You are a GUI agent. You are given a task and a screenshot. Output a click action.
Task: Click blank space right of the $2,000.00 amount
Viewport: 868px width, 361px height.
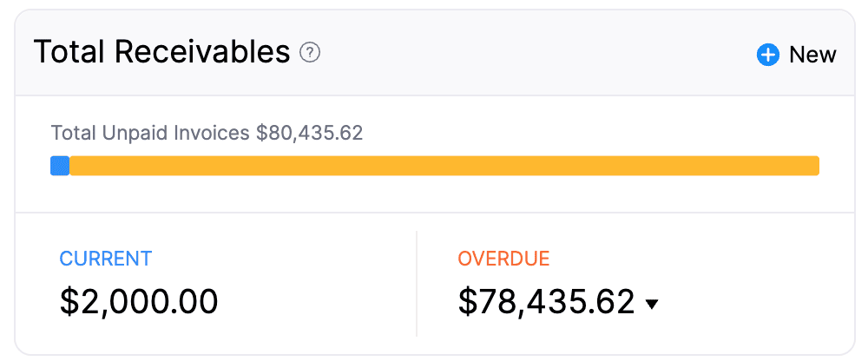(312, 302)
